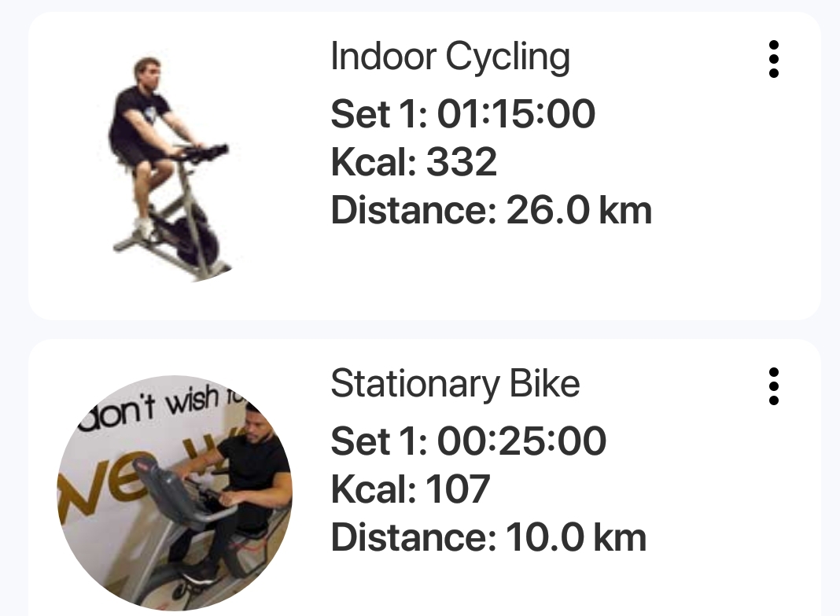Image resolution: width=840 pixels, height=616 pixels.
Task: Tap the kebab icon beside Stationary Bike title
Action: [774, 387]
